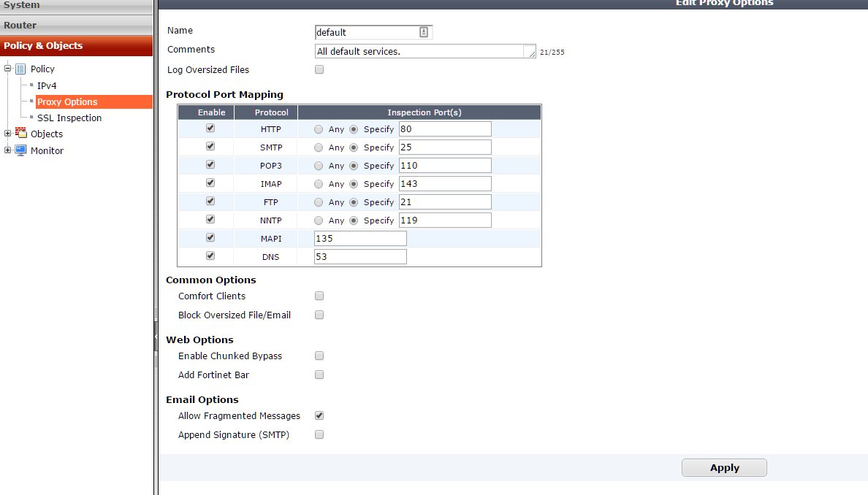Collapse the Policy tree node

tap(8, 69)
